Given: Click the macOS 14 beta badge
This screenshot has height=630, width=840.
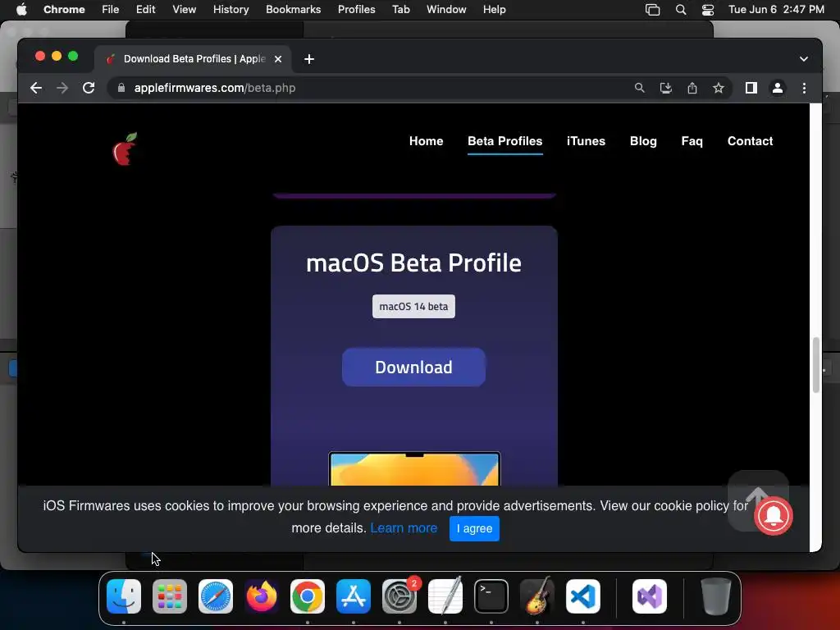Looking at the screenshot, I should [x=413, y=307].
